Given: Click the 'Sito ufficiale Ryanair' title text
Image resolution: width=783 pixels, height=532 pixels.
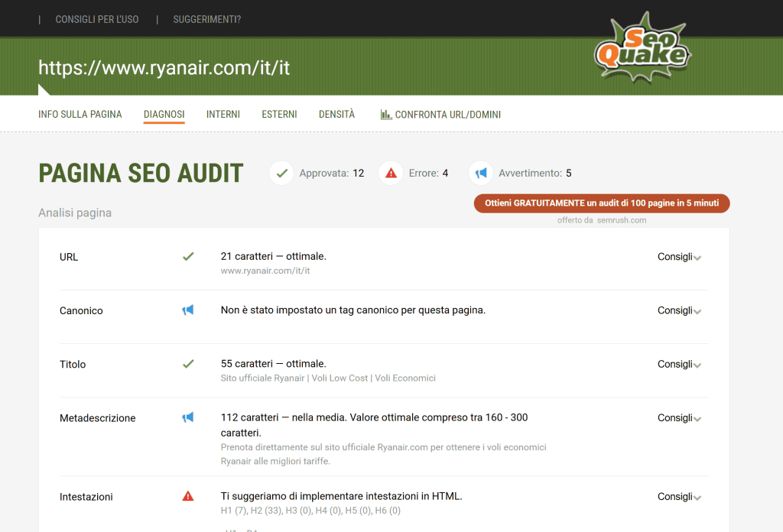Looking at the screenshot, I should click(x=328, y=378).
